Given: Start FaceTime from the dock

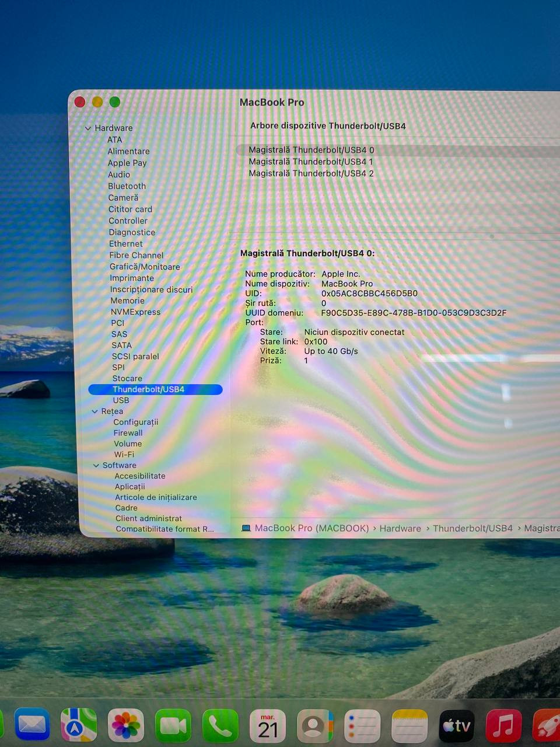Looking at the screenshot, I should (173, 725).
